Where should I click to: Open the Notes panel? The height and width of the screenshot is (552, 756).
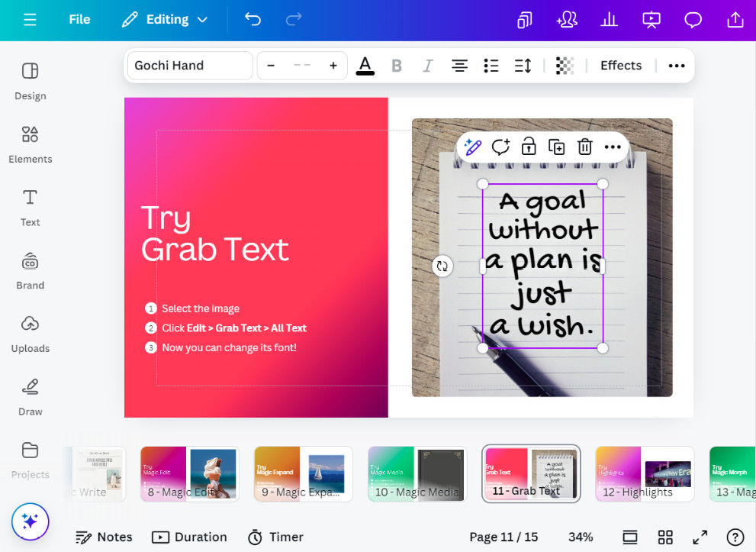click(x=104, y=537)
